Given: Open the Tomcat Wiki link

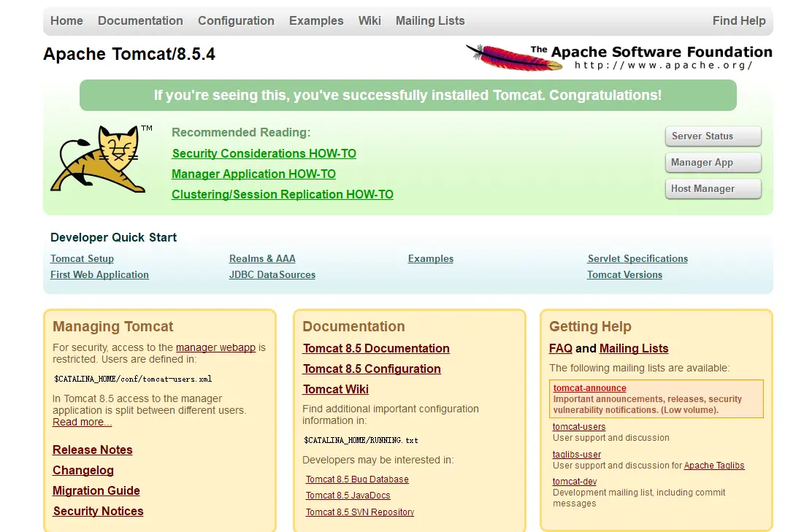Looking at the screenshot, I should (x=336, y=390).
